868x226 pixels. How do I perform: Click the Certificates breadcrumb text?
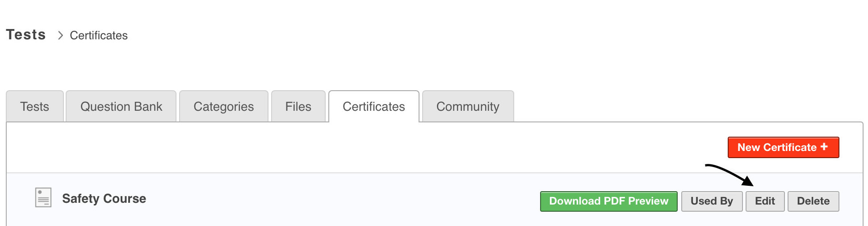point(99,35)
